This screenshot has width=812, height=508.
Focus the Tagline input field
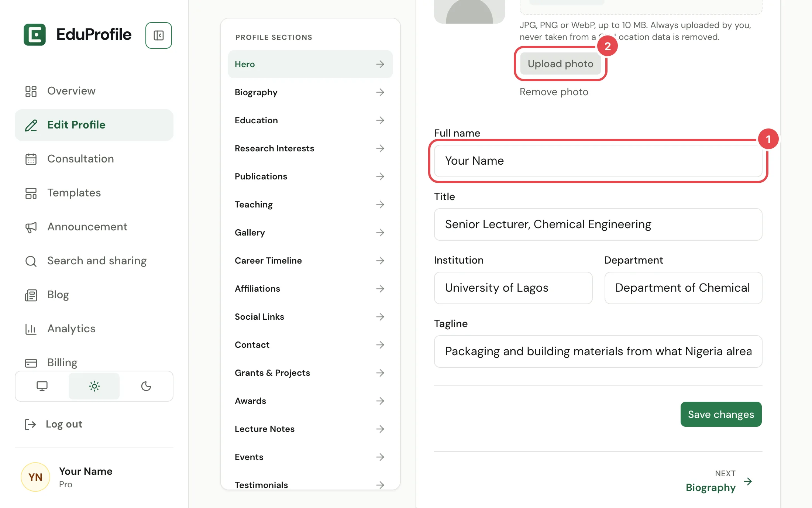click(598, 351)
